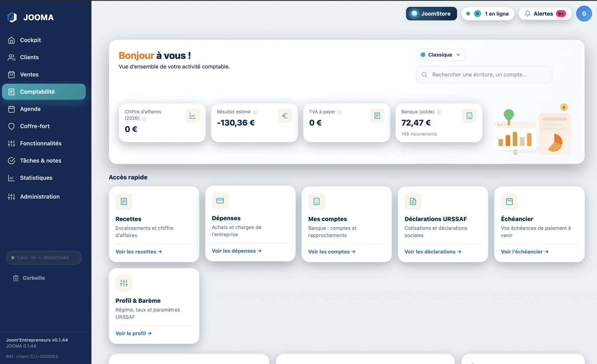Follow the Voir les déclarations link
The width and height of the screenshot is (597, 364).
pyautogui.click(x=433, y=252)
